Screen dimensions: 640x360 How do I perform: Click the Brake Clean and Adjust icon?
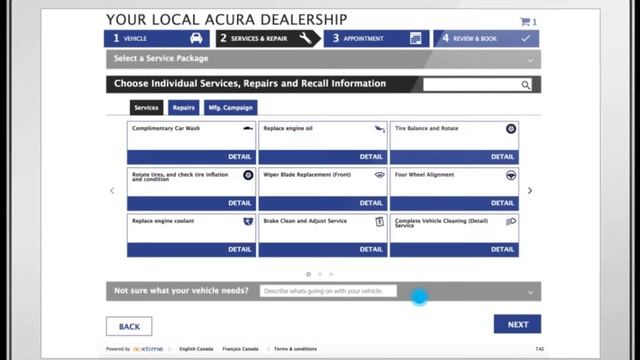click(x=380, y=221)
